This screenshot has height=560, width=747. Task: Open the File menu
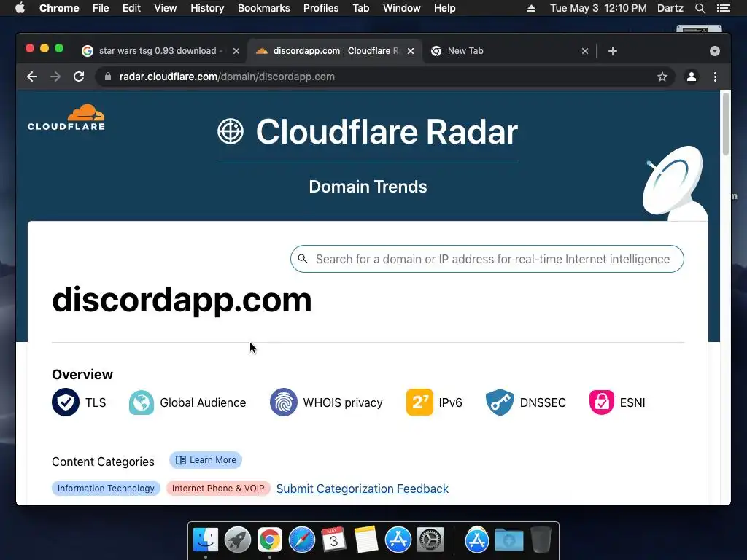click(101, 8)
